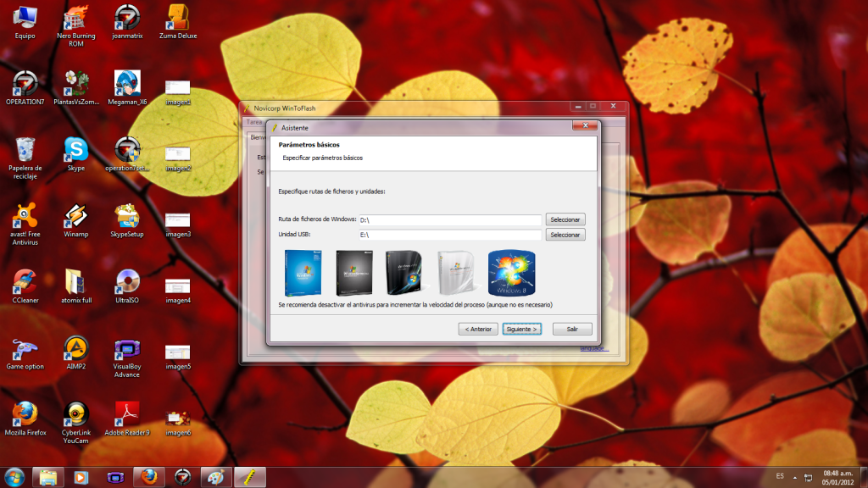The image size is (868, 488).
Task: Click the WinToFlash taskbar button
Action: click(x=250, y=478)
